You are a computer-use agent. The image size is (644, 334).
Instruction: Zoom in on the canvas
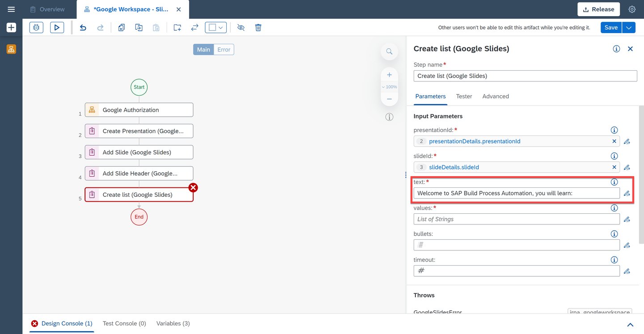click(x=390, y=75)
